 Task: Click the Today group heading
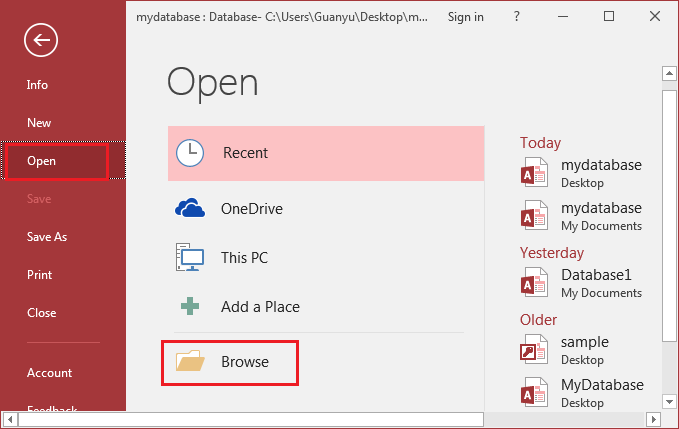[540, 143]
